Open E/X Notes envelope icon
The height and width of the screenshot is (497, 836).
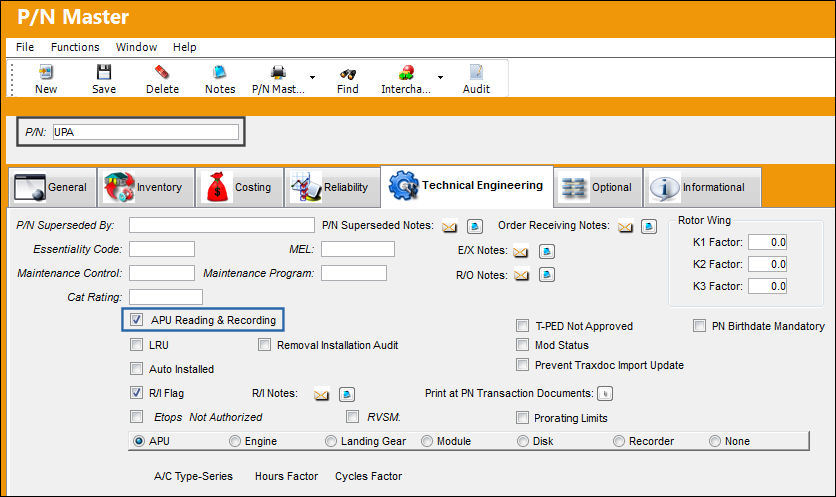pyautogui.click(x=520, y=251)
